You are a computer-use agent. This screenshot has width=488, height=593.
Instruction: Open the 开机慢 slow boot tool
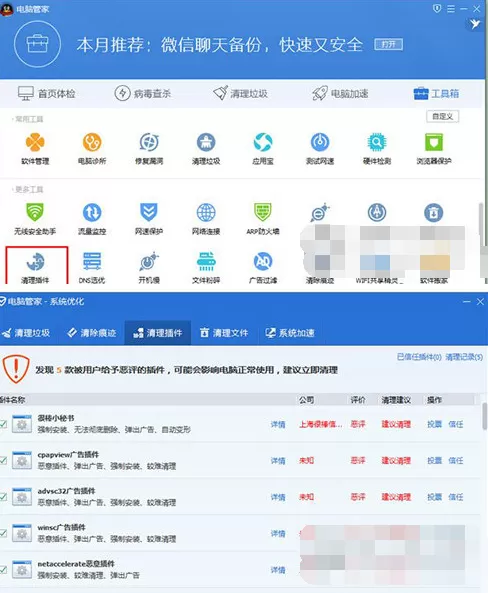(x=149, y=267)
